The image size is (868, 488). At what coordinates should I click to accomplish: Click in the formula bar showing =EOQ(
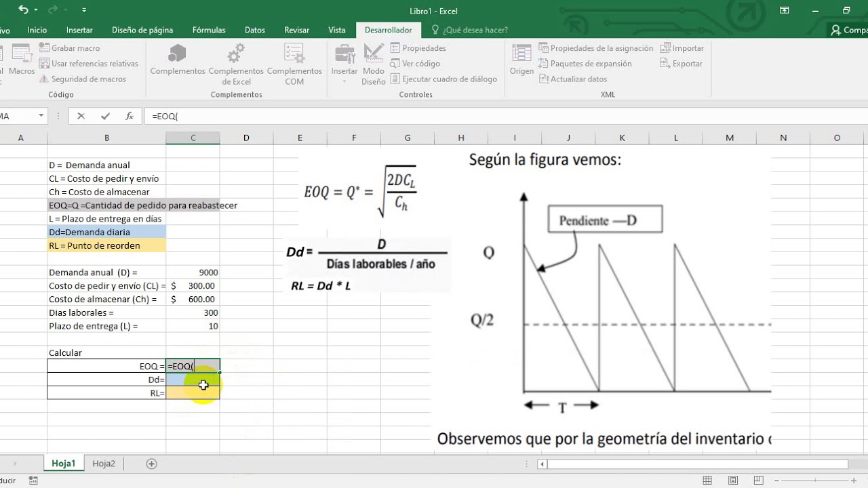(505, 116)
